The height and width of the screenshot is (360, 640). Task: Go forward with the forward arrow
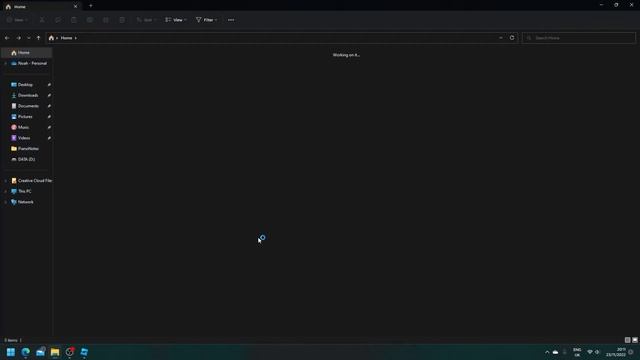(18, 38)
